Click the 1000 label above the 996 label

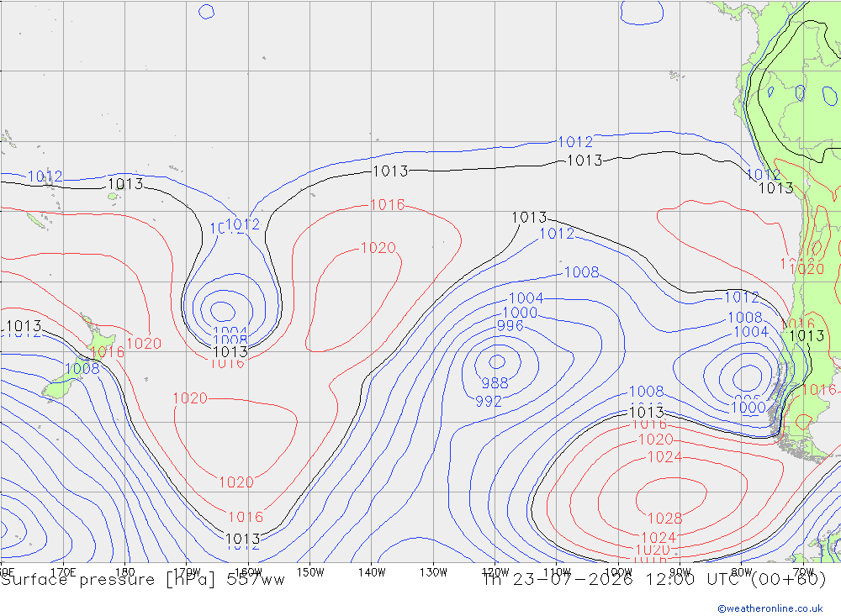[x=520, y=313]
